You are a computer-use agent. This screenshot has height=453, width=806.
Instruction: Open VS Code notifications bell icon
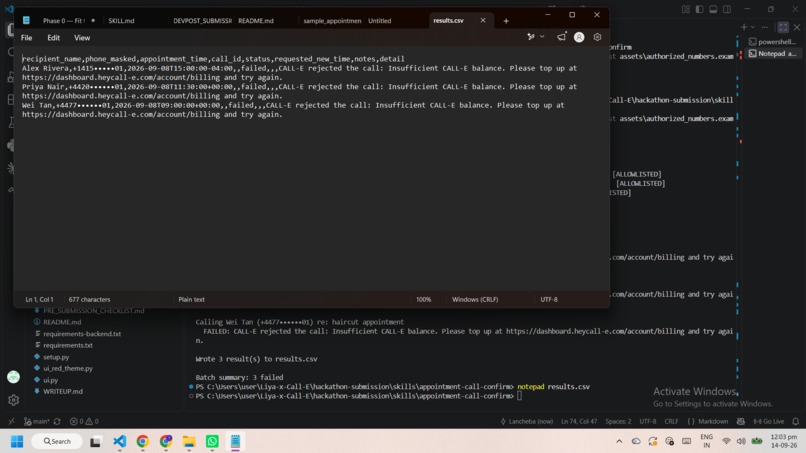(x=796, y=421)
